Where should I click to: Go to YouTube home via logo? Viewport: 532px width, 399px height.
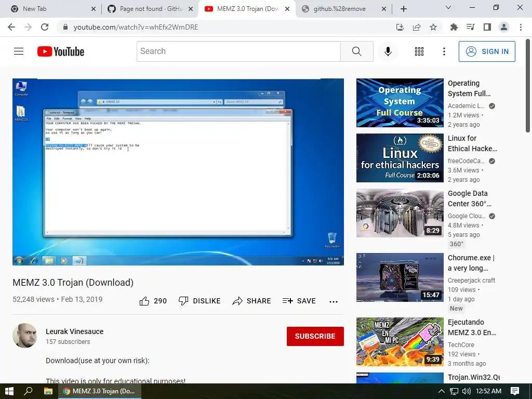[61, 51]
